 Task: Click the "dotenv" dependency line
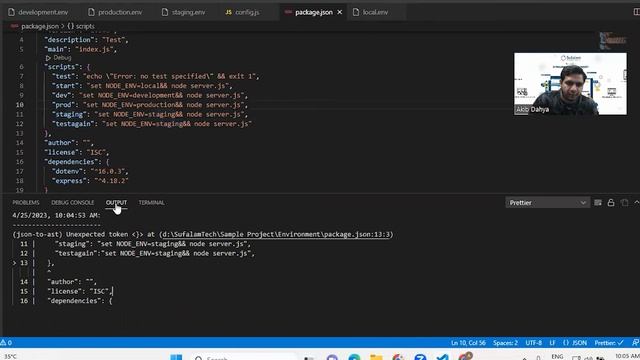[x=90, y=171]
